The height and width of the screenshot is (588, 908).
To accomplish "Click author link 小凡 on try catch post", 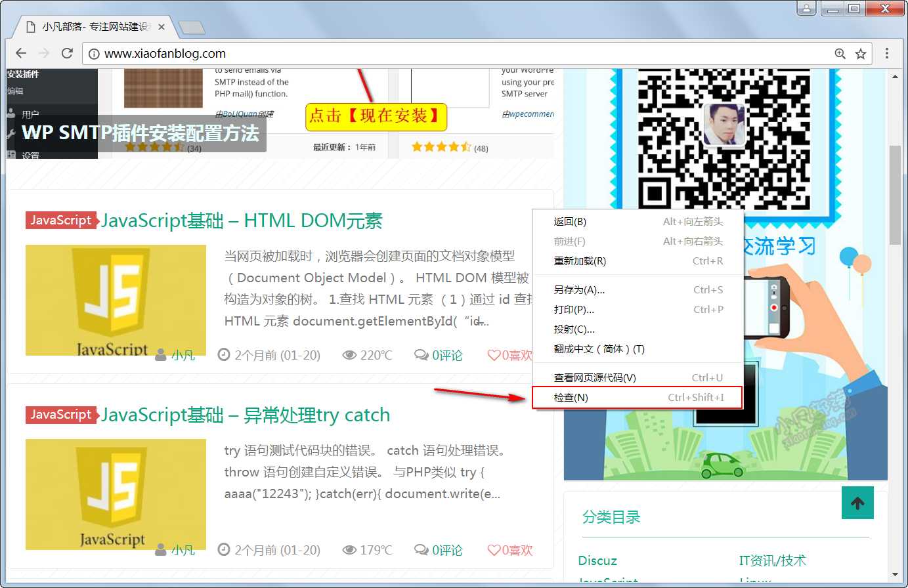I will point(183,550).
